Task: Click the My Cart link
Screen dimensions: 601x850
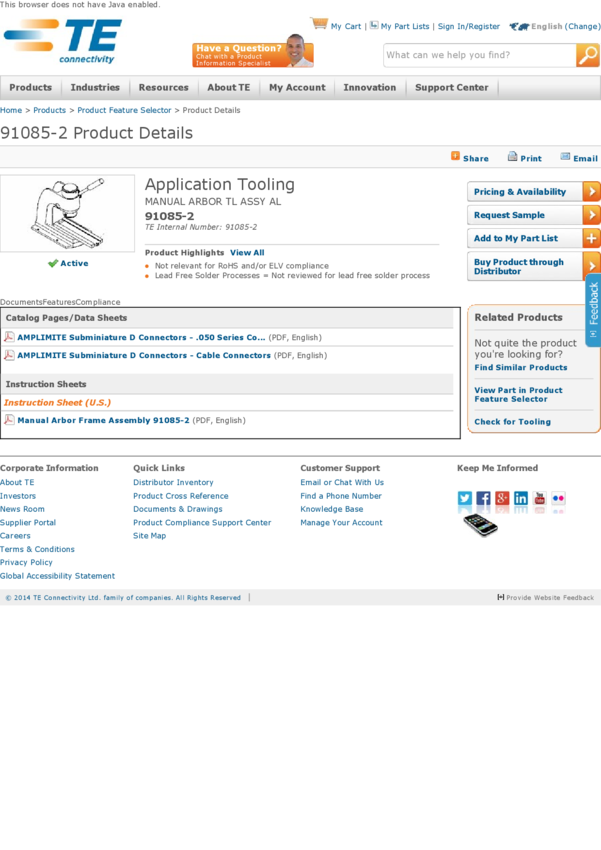Action: tap(346, 26)
